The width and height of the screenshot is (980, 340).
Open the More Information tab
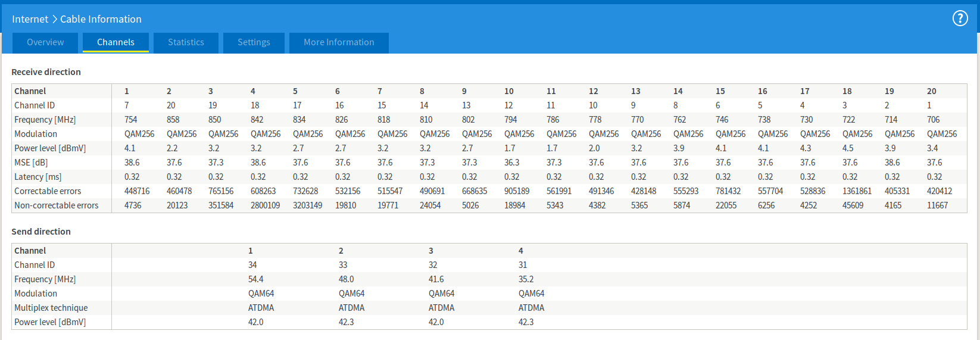click(x=339, y=42)
